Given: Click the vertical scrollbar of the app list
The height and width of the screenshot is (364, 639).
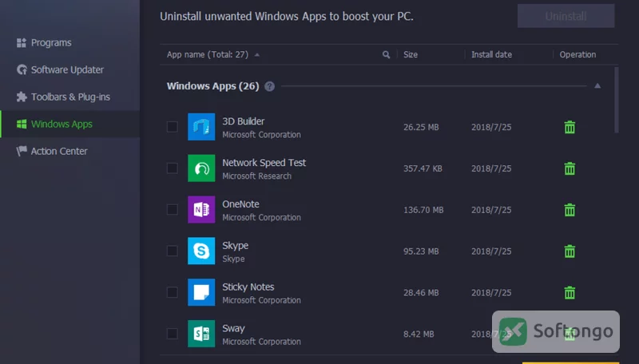Looking at the screenshot, I should tap(616, 100).
